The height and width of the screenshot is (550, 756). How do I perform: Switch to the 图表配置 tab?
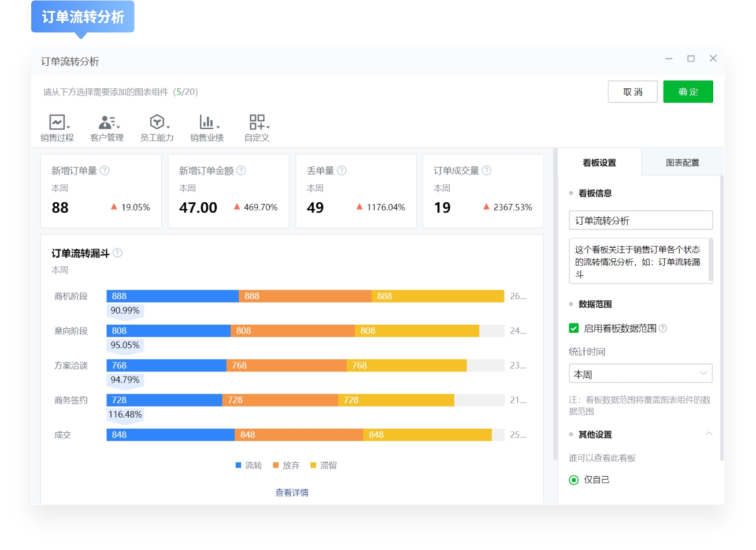683,162
